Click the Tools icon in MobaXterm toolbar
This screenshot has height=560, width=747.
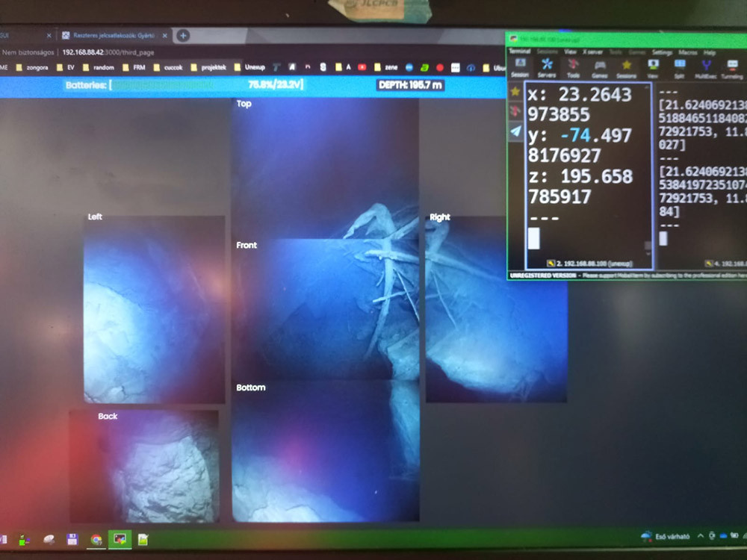pos(574,66)
